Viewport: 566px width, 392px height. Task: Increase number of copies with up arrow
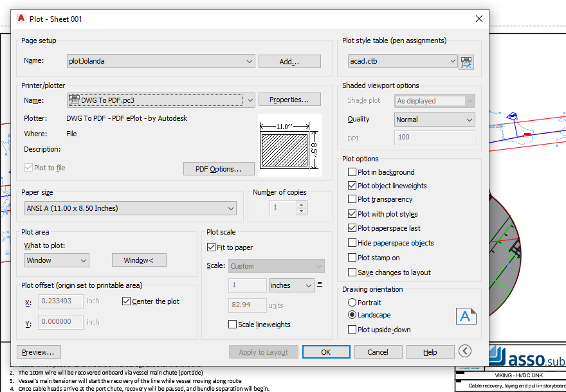click(x=301, y=204)
